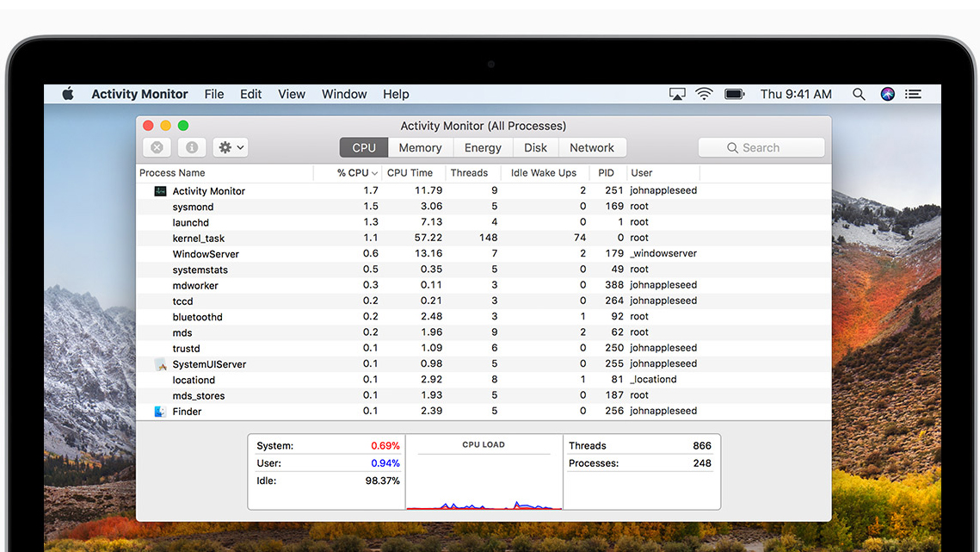Select the mds process name
This screenshot has width=980, height=552.
[x=182, y=333]
